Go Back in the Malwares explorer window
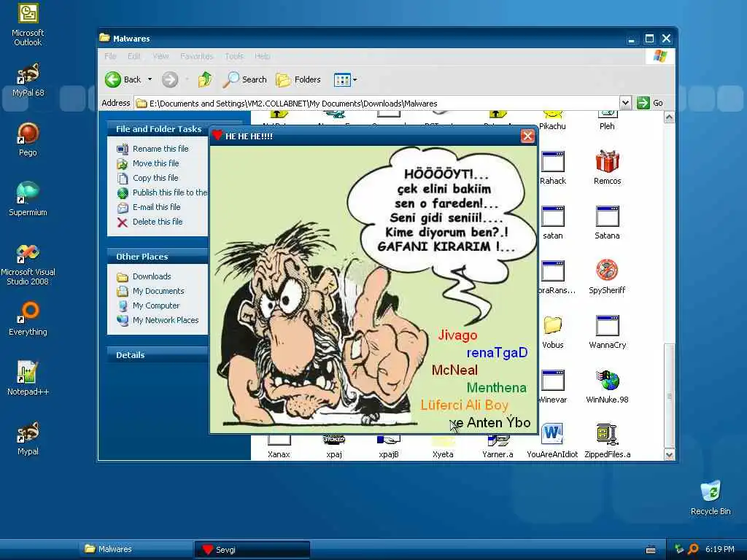This screenshot has height=560, width=747. (123, 79)
